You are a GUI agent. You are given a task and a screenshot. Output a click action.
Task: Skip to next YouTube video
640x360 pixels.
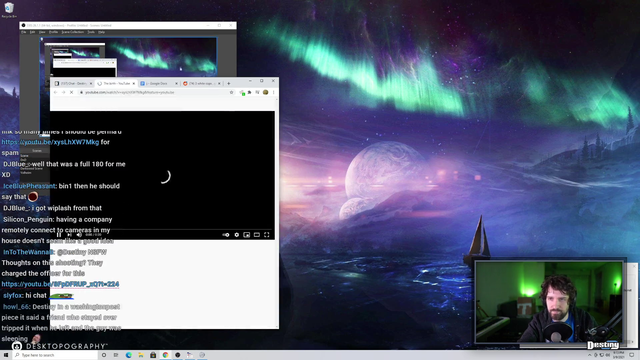point(69,235)
